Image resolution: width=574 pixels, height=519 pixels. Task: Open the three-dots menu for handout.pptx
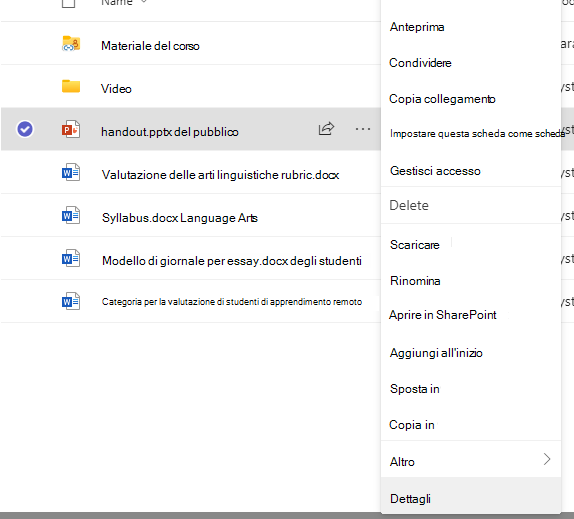(363, 129)
